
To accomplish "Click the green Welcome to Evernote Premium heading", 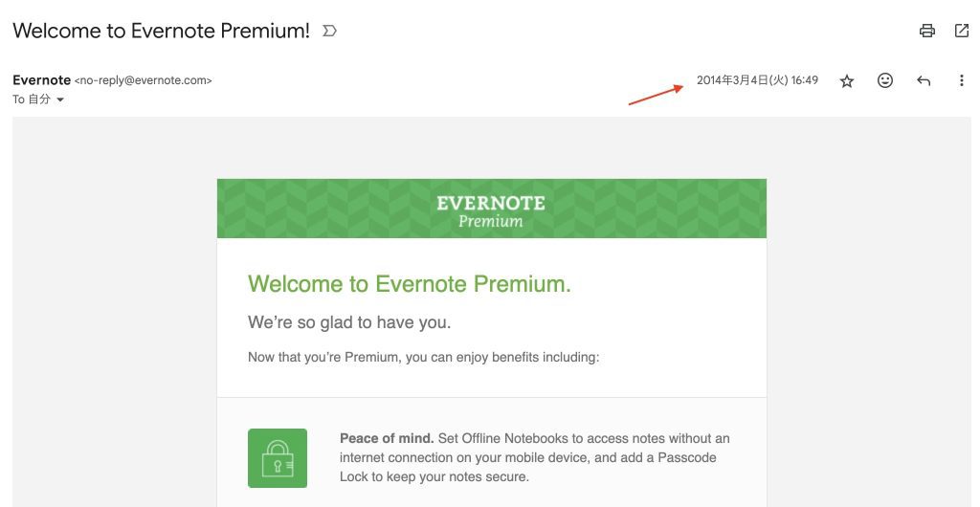I will coord(410,283).
